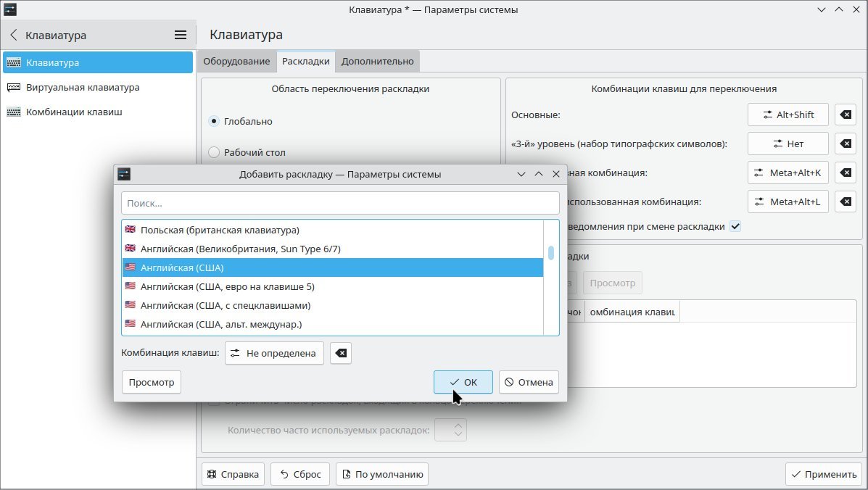Image resolution: width=868 pixels, height=490 pixels.
Task: Switch to the Дополнительно tab
Action: tap(377, 61)
